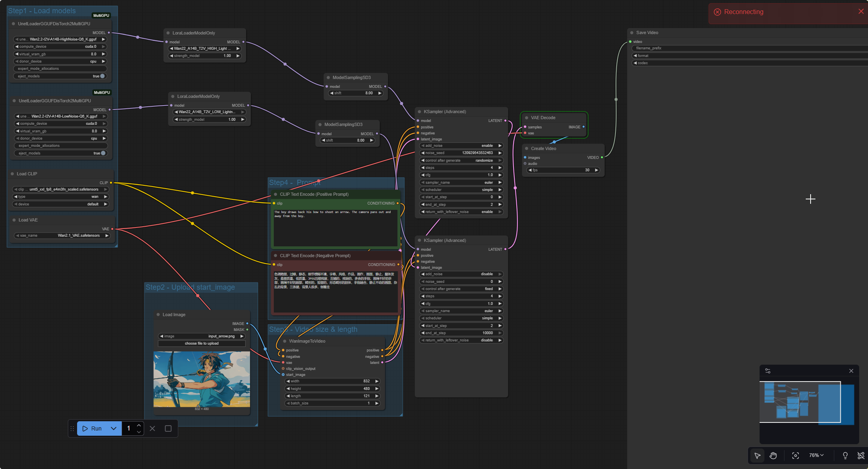Toggle link visibility icon in toolbar
Screen dimensions: 868x469
tap(861, 455)
